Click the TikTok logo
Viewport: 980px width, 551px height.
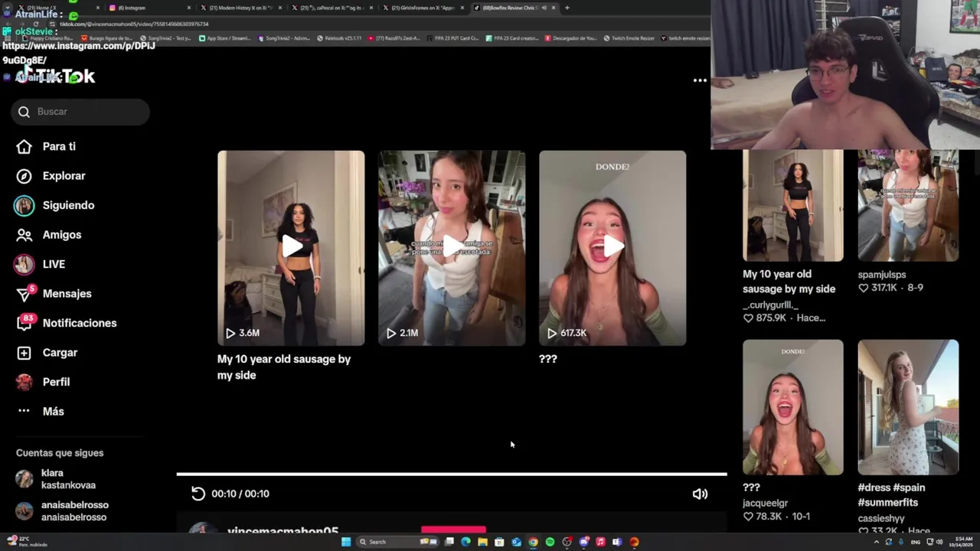[x=55, y=76]
